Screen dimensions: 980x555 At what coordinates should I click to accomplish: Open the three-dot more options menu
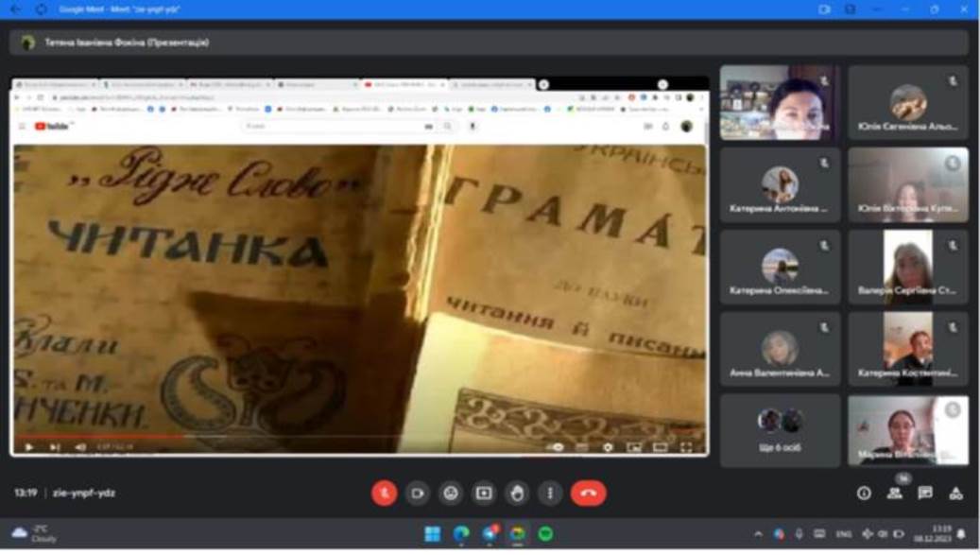550,493
